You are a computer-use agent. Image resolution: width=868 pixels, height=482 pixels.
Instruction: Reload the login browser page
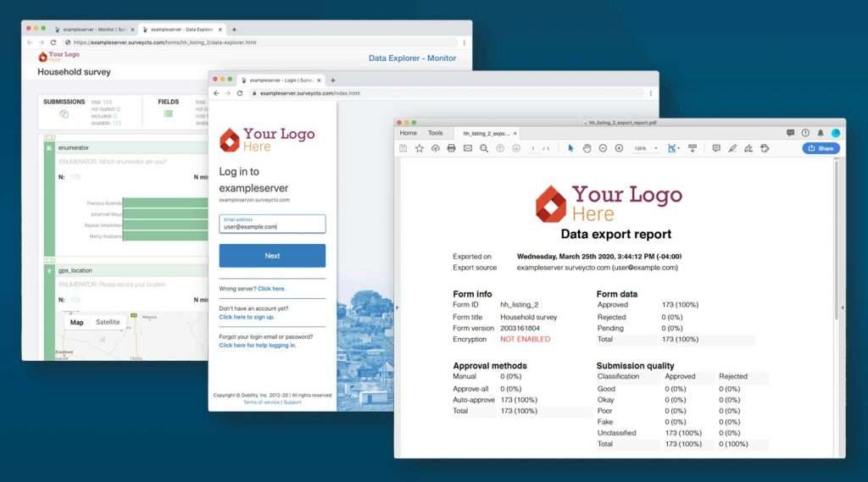tap(240, 93)
